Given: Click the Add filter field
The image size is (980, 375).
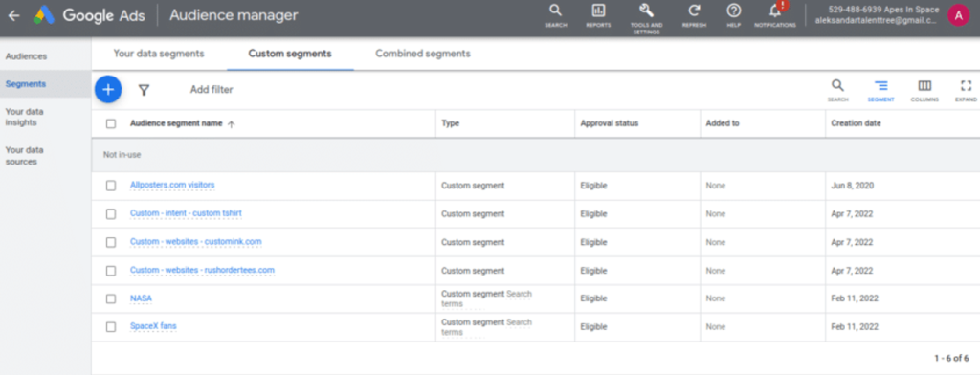Looking at the screenshot, I should 212,90.
